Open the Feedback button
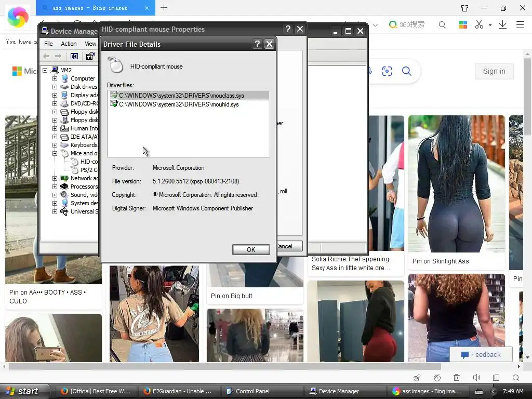The image size is (532, 399). (x=481, y=354)
